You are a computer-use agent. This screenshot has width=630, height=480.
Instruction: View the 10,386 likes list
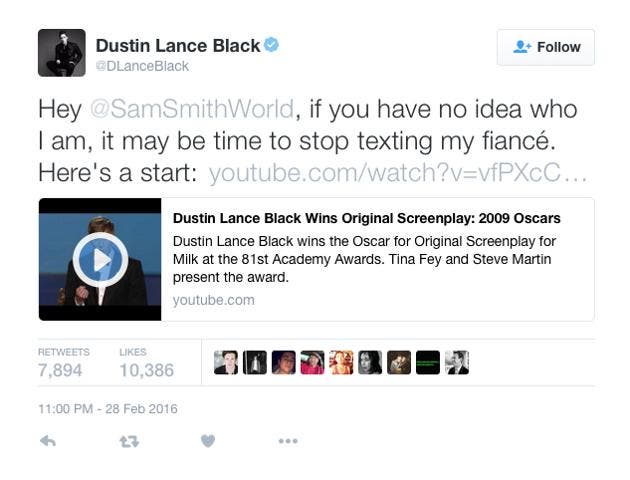pyautogui.click(x=147, y=363)
